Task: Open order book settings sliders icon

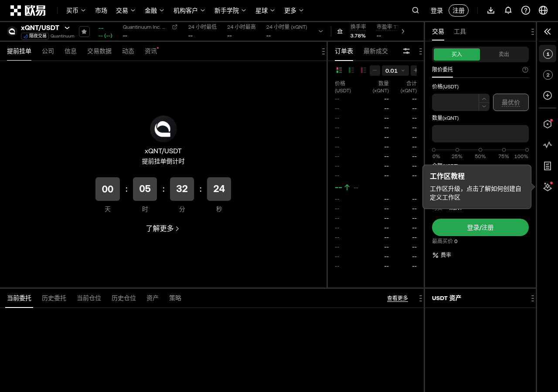Action: pos(406,51)
